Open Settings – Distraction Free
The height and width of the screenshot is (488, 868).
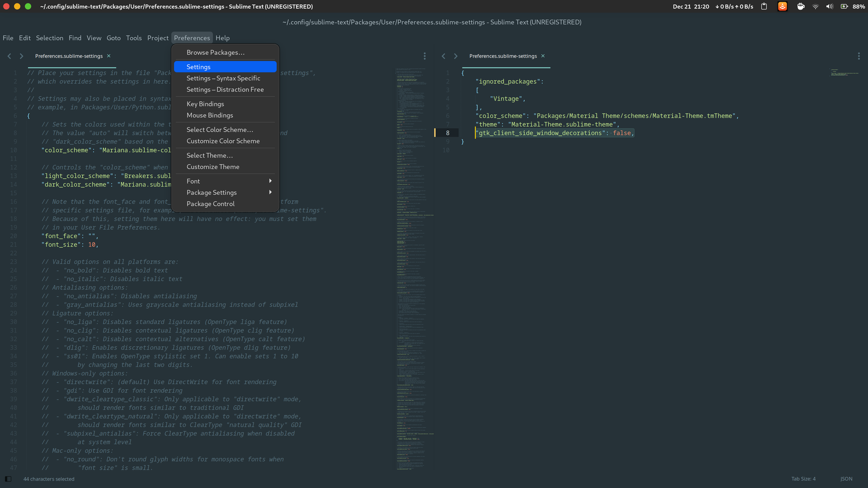tap(225, 89)
